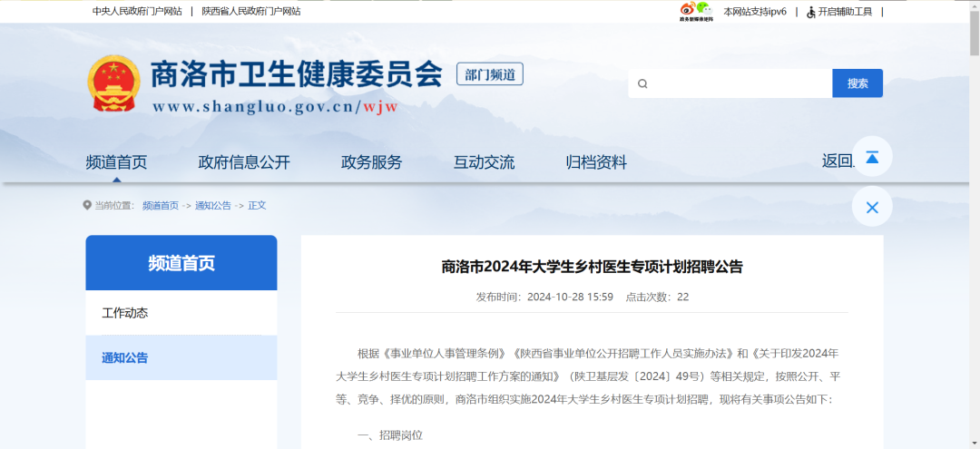980x449 pixels.
Task: Click the scroll-to-top arrow button
Action: click(x=871, y=157)
